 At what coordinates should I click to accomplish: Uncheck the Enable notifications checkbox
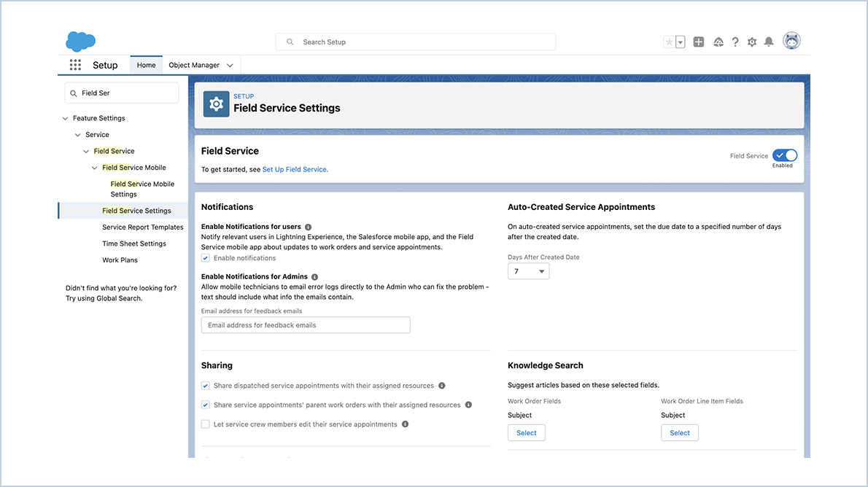click(205, 257)
